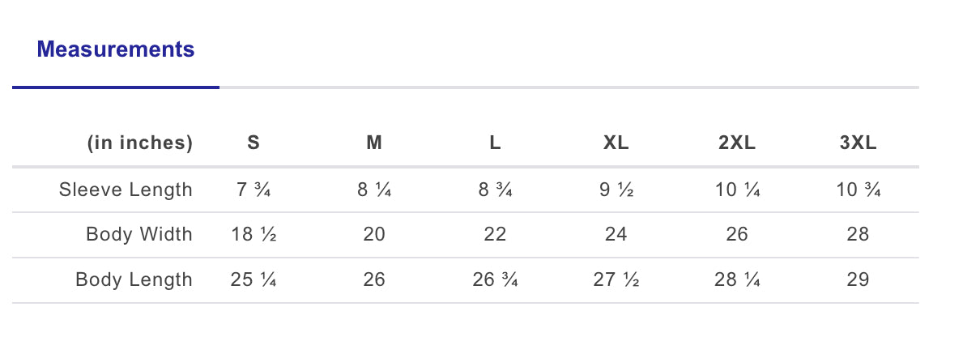Open the Measurements tab
Screen dimensions: 980x354
coord(116,49)
